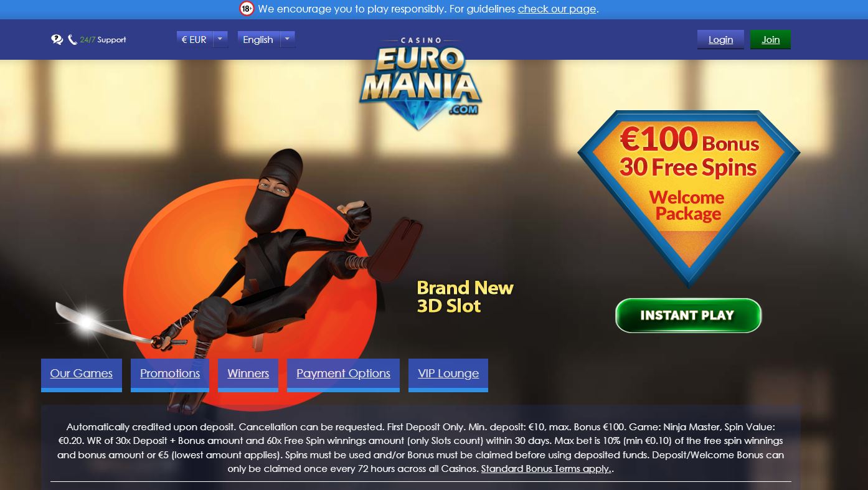Open the Payment Options tab
Viewport: 868px width, 490px height.
(343, 374)
